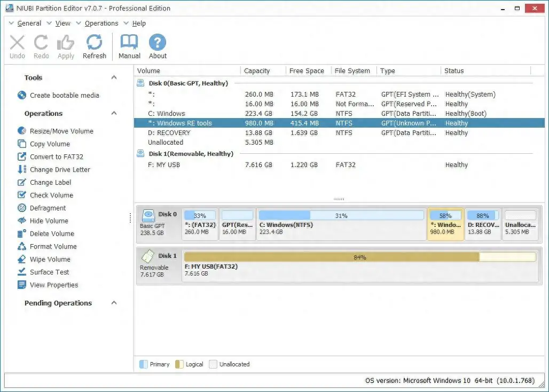Open the View menu

[63, 23]
